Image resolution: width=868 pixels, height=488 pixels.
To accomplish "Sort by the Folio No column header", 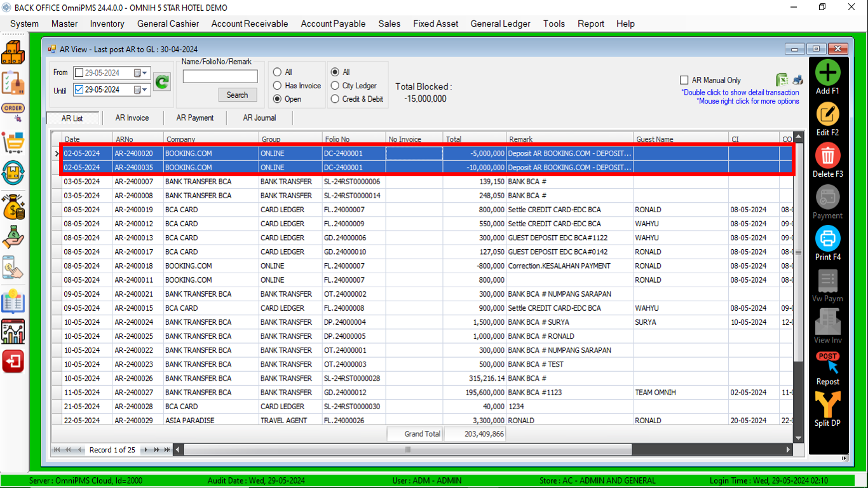I will [354, 139].
